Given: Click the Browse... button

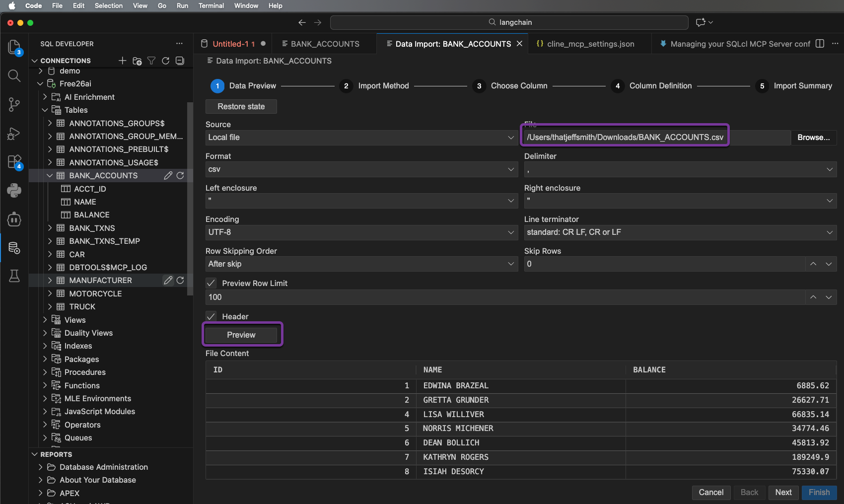Looking at the screenshot, I should click(813, 138).
